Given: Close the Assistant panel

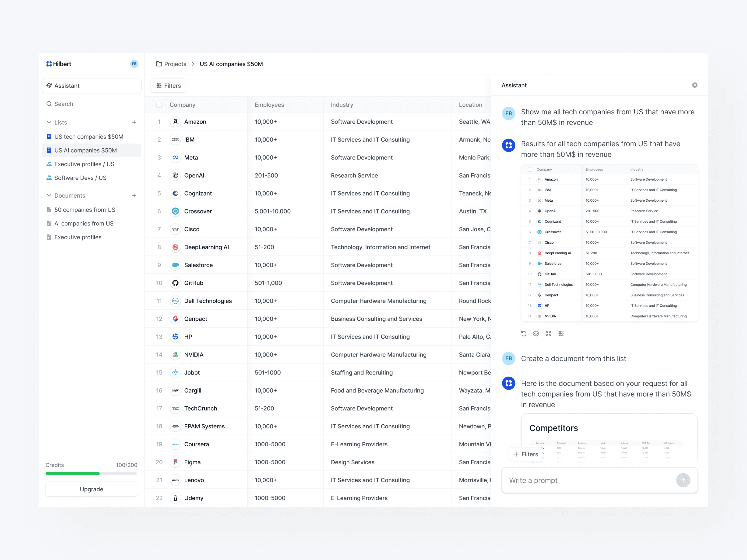Looking at the screenshot, I should pos(695,85).
